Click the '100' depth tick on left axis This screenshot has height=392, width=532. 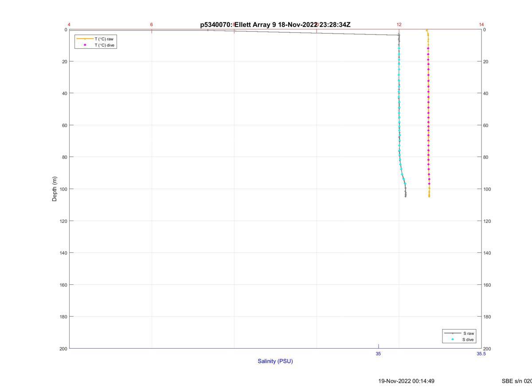[x=63, y=189]
